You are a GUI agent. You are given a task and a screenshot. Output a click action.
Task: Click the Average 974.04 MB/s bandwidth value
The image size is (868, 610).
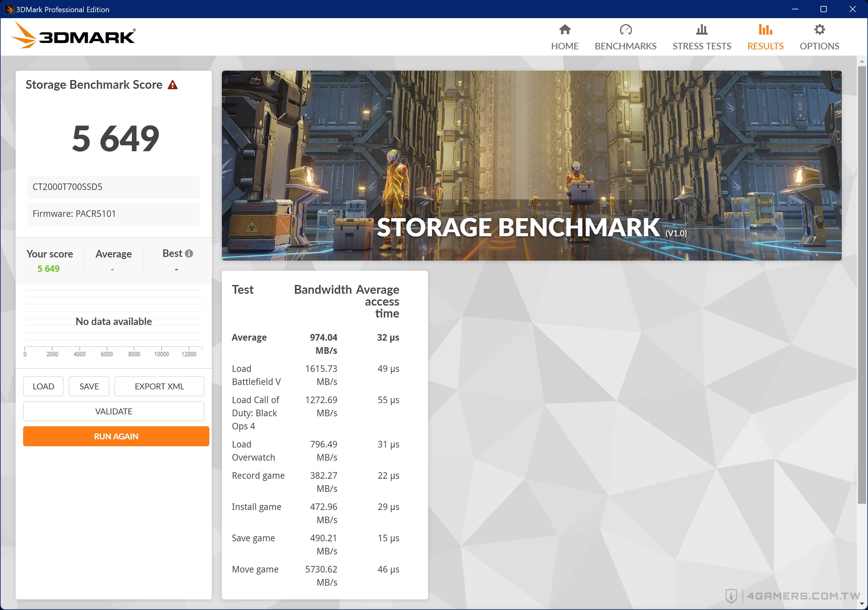tap(323, 344)
